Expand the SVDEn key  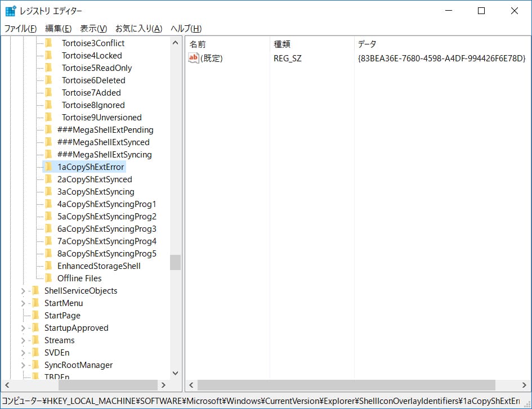point(23,353)
